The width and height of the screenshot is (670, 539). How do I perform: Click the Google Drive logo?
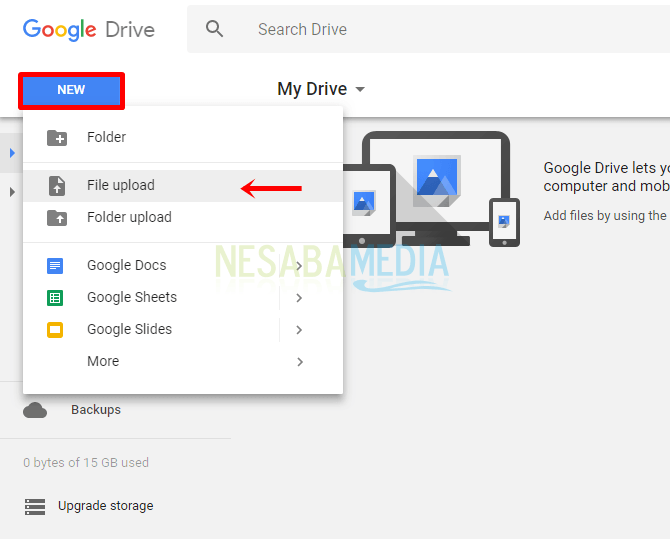pyautogui.click(x=88, y=29)
